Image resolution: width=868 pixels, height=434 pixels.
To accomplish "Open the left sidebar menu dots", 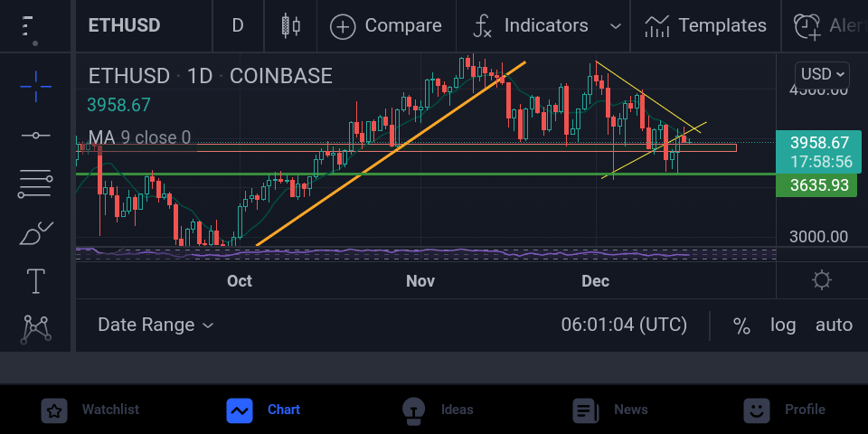I will [29, 29].
